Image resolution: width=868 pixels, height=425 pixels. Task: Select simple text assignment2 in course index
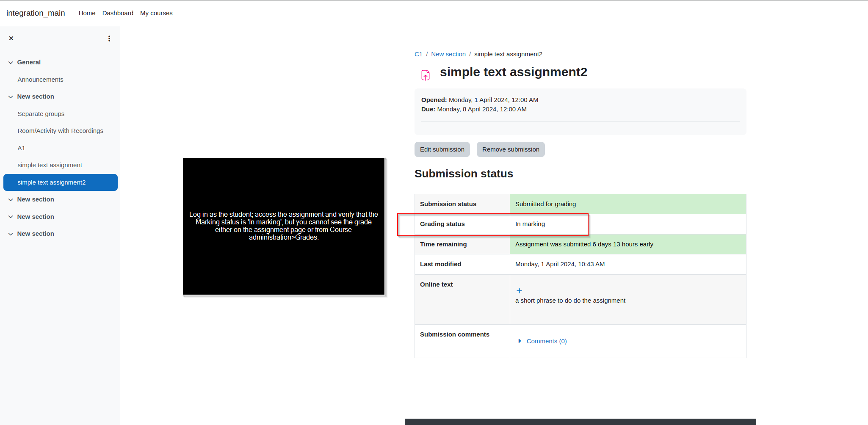[x=61, y=182]
